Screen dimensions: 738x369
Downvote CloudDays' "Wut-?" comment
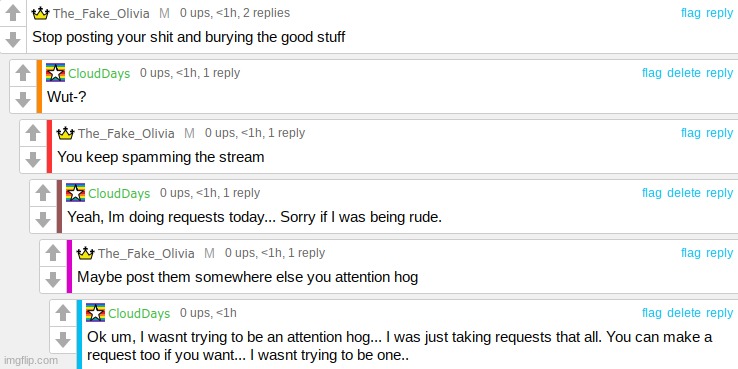(x=23, y=99)
